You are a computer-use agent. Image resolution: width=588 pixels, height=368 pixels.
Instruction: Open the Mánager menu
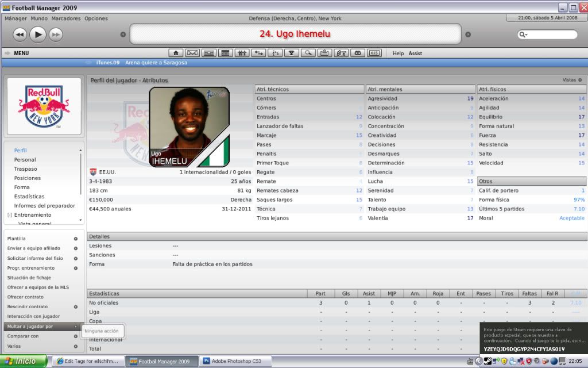16,18
